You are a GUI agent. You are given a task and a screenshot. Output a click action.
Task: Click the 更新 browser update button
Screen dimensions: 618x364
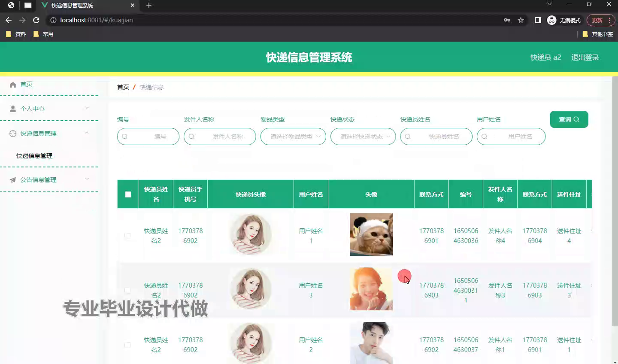tap(601, 20)
